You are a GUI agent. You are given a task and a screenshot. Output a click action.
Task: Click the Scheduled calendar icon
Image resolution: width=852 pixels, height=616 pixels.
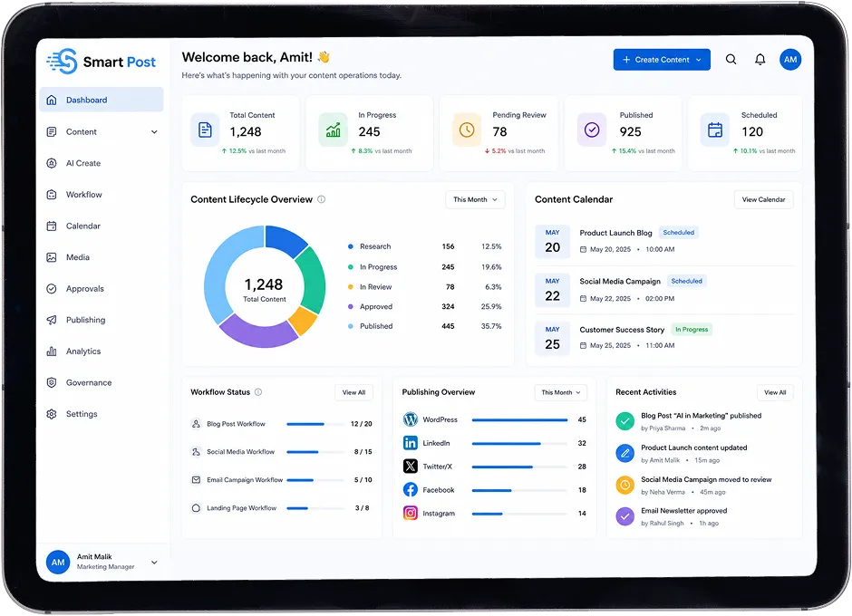[715, 130]
